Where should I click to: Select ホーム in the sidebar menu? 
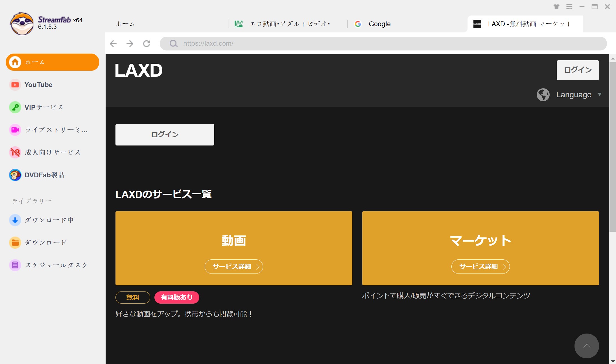tap(53, 62)
